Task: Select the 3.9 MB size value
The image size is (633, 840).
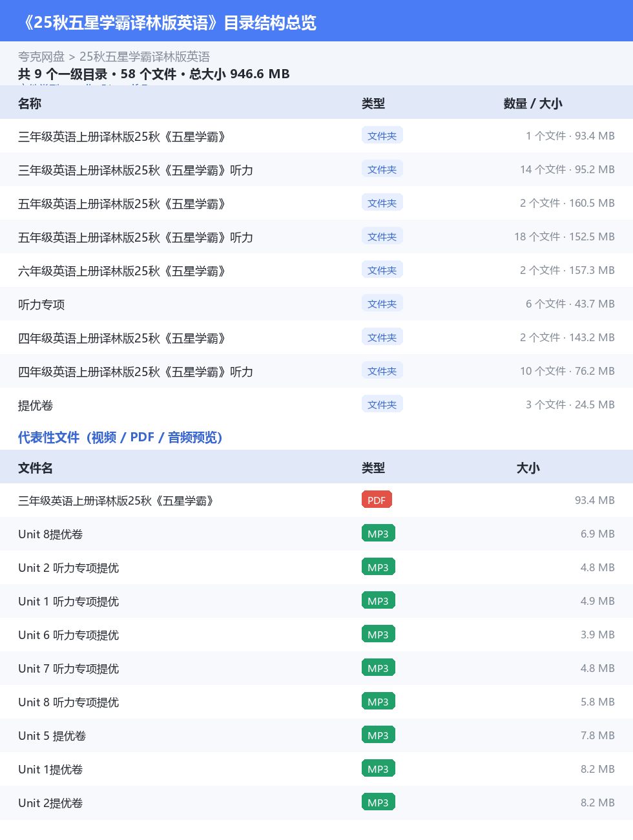Action: pyautogui.click(x=597, y=635)
